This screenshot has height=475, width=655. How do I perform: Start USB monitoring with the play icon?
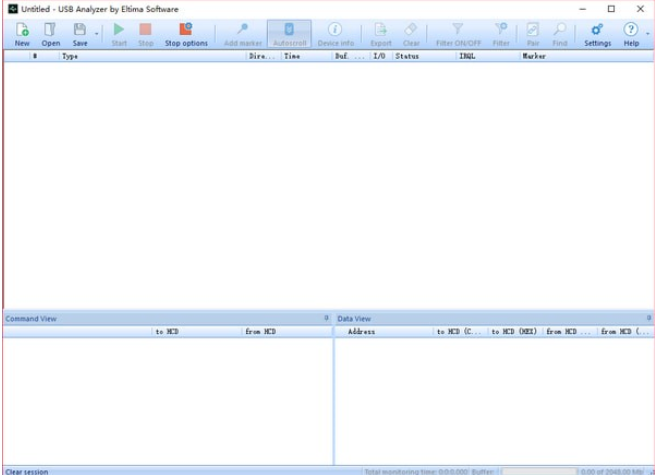pyautogui.click(x=119, y=34)
